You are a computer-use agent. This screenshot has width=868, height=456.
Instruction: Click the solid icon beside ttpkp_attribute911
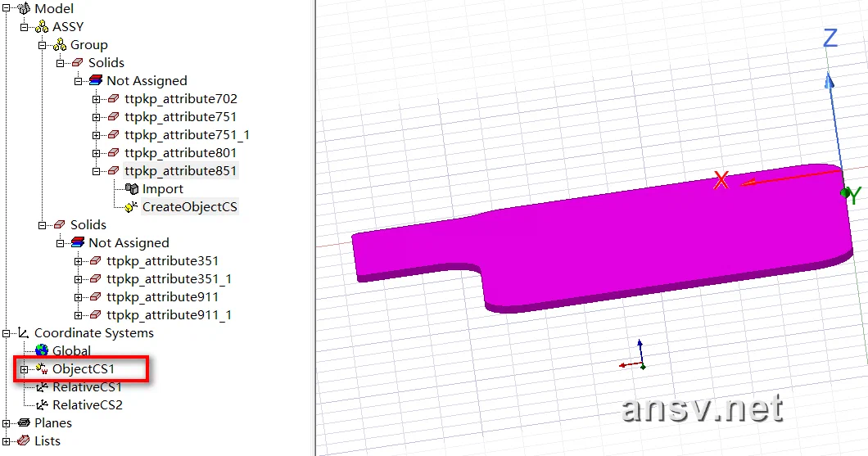[x=95, y=296]
